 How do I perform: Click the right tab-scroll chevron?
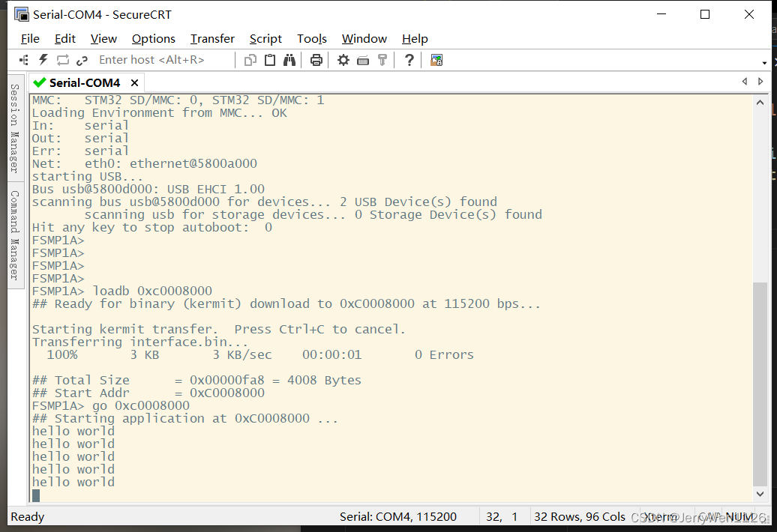[x=760, y=82]
